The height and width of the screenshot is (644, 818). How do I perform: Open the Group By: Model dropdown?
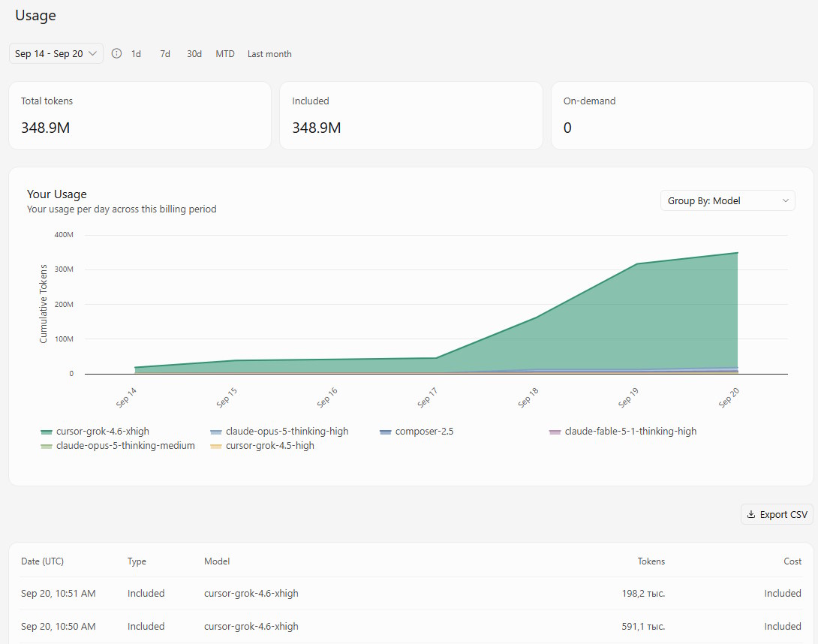point(727,201)
